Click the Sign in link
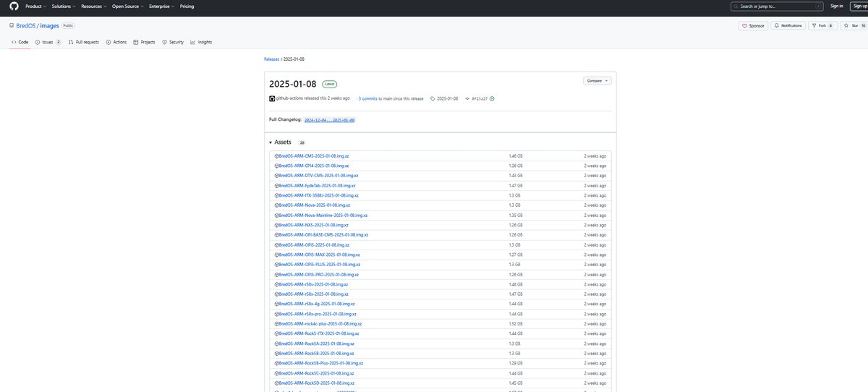The image size is (868, 392). pos(836,6)
